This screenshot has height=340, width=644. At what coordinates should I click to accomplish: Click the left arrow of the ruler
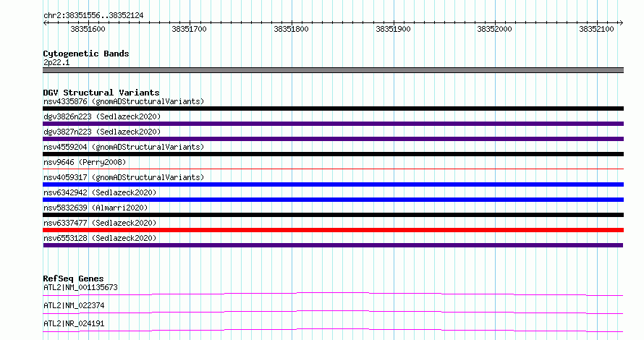point(45,23)
